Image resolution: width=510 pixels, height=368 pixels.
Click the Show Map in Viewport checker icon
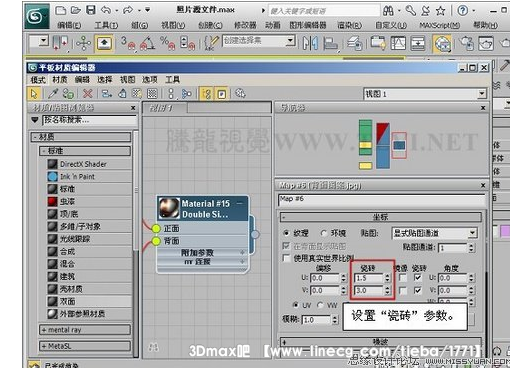coord(137,94)
